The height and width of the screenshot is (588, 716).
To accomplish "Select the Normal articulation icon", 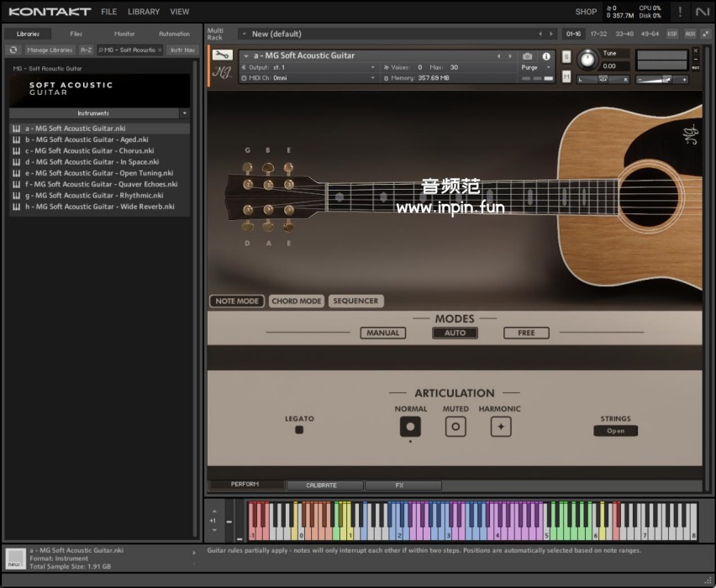I will point(410,427).
